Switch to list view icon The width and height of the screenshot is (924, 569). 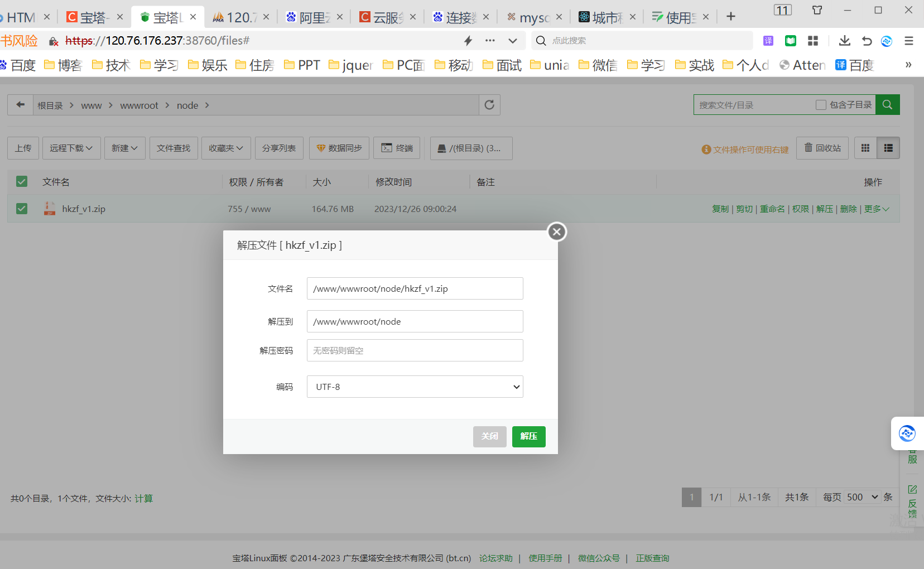pyautogui.click(x=888, y=148)
